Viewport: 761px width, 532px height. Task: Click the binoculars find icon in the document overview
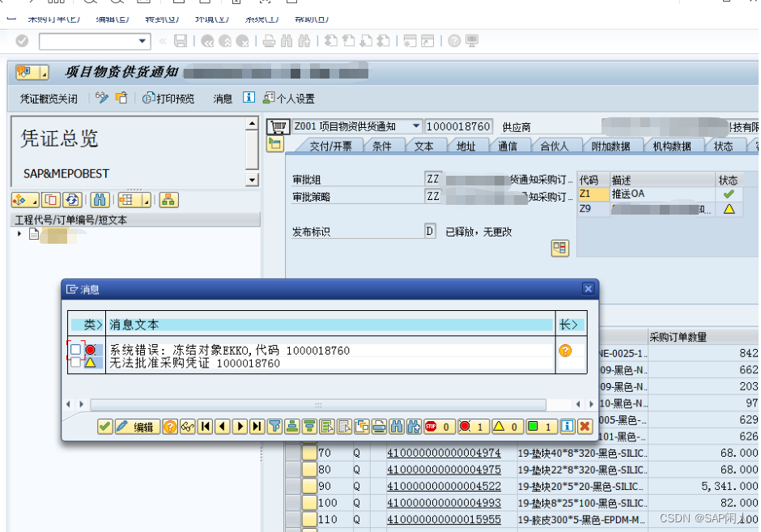(x=100, y=200)
